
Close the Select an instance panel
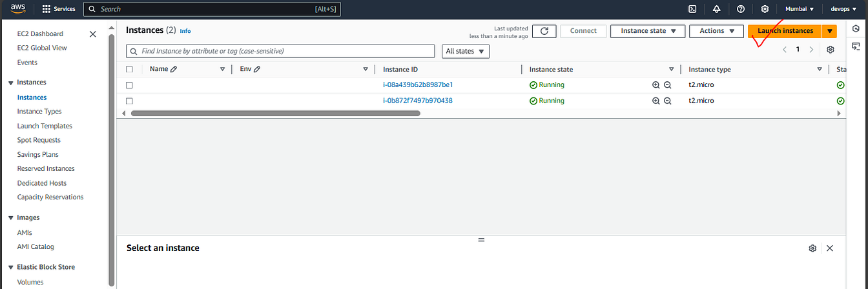830,248
